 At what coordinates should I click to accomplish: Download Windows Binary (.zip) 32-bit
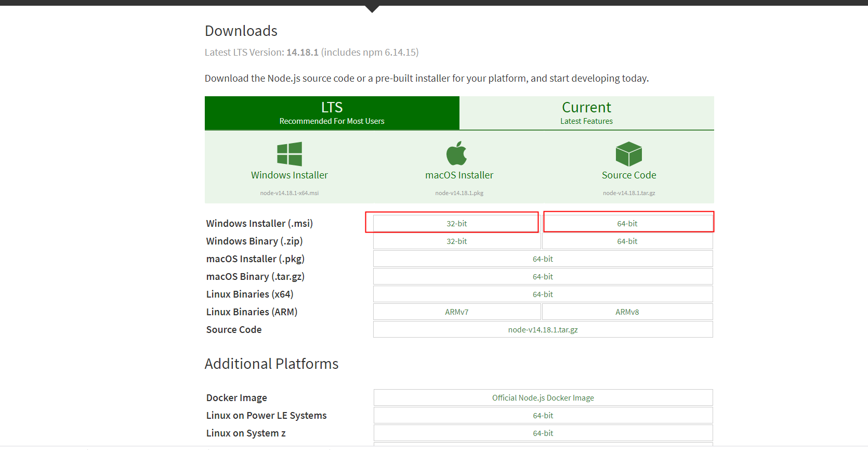pos(457,241)
